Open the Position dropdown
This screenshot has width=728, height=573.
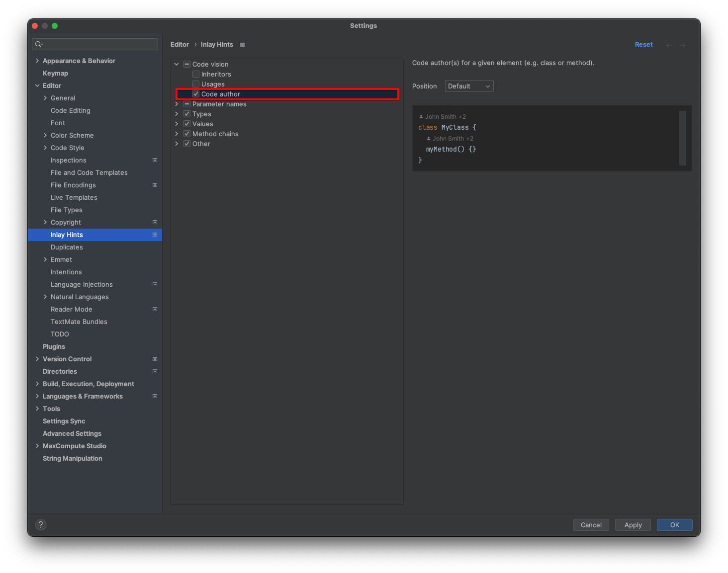coord(469,86)
